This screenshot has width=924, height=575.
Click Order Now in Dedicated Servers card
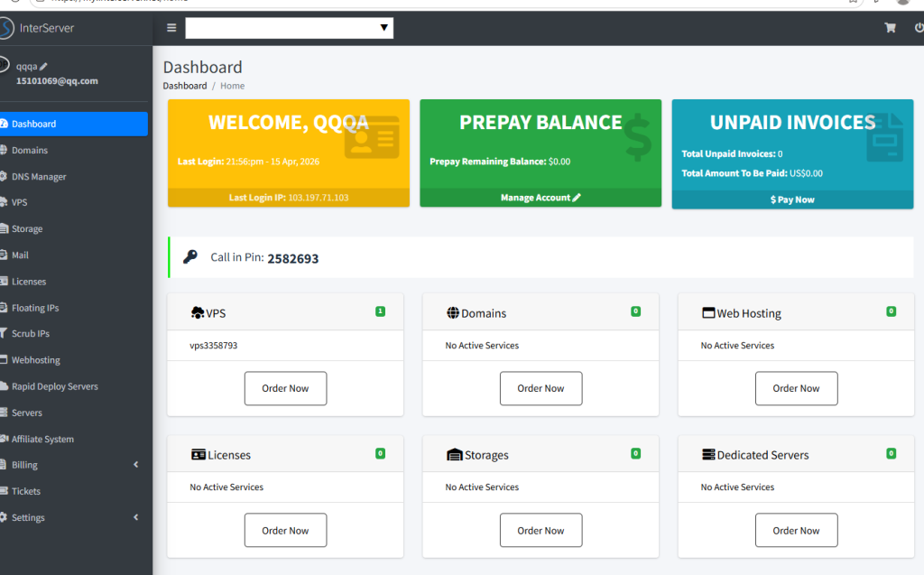point(796,531)
